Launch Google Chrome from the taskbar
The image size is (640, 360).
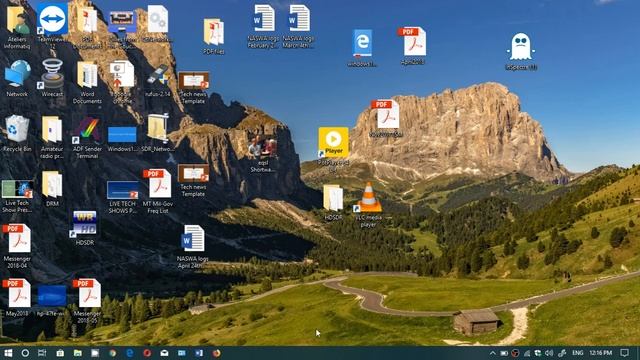[113, 353]
